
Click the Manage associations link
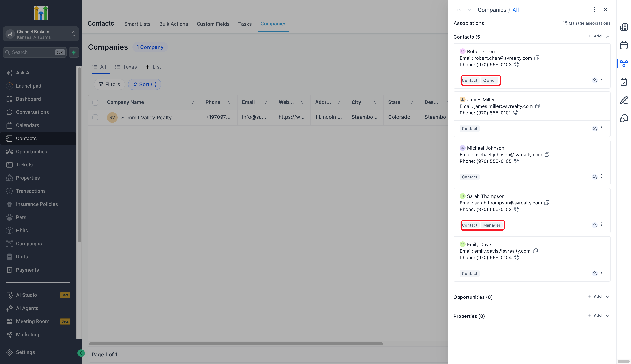[x=586, y=23]
